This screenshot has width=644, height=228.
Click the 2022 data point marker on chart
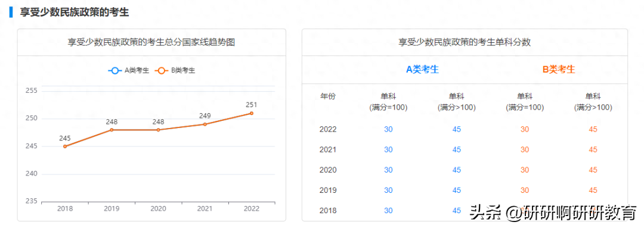[252, 113]
